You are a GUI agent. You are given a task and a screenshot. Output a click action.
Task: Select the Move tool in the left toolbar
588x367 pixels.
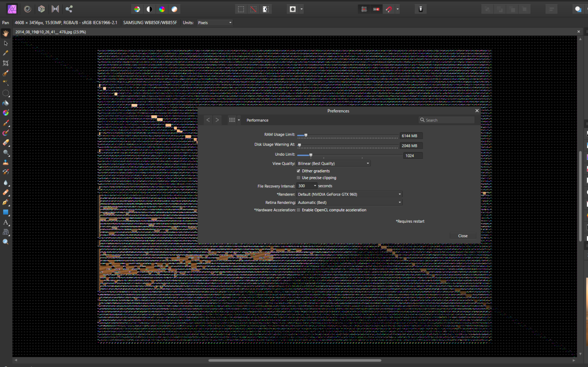(5, 43)
